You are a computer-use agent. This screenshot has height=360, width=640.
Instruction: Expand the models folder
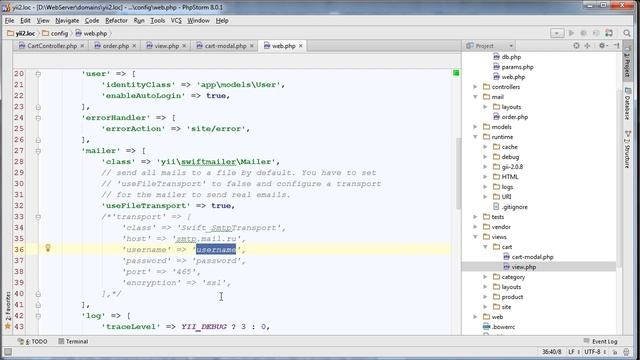(475, 127)
